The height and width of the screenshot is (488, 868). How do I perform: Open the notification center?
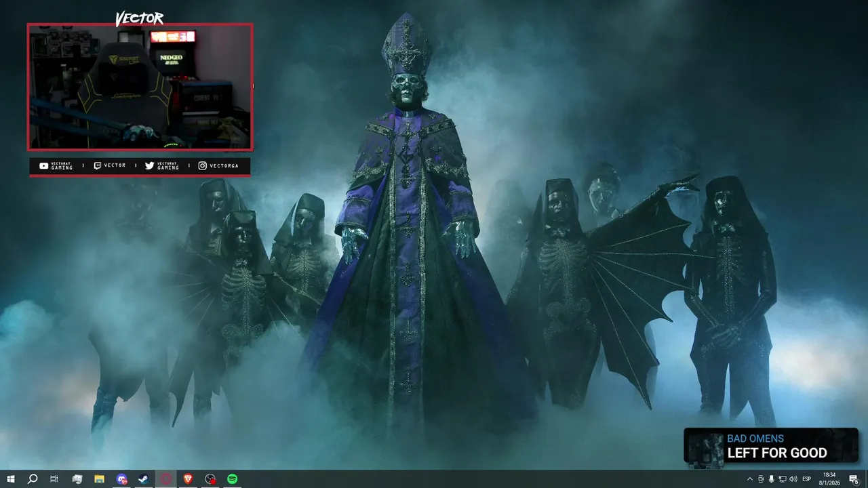click(x=854, y=479)
